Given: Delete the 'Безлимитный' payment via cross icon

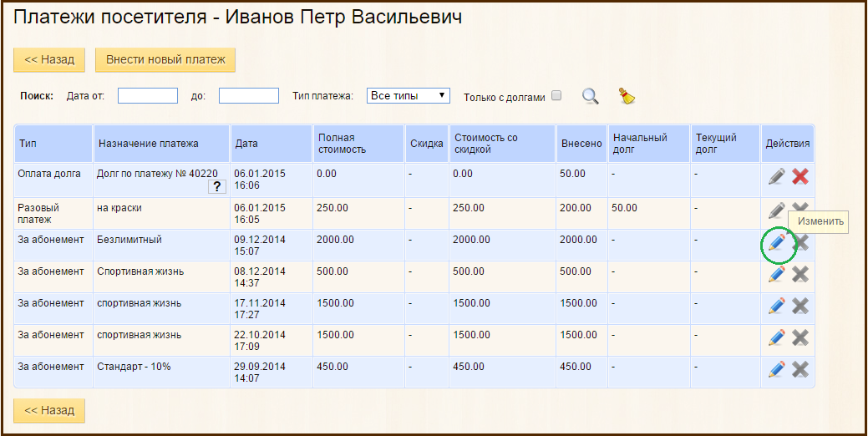Looking at the screenshot, I should point(801,241).
